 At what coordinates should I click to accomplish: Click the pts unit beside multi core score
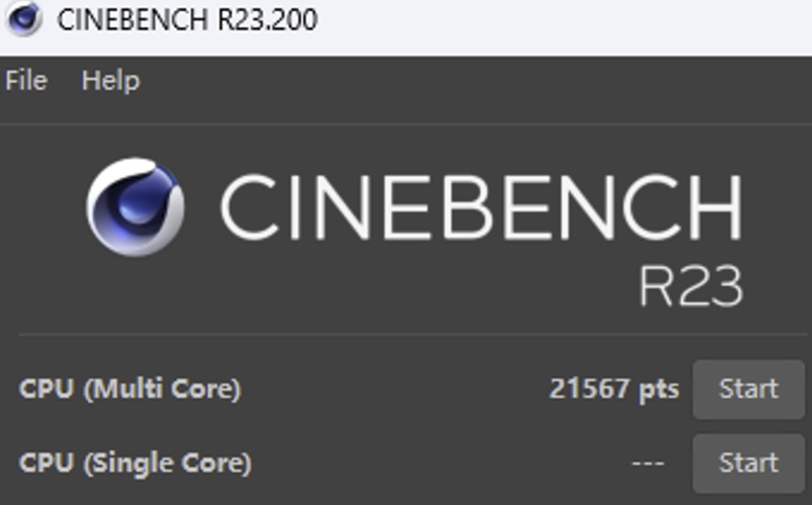[659, 390]
